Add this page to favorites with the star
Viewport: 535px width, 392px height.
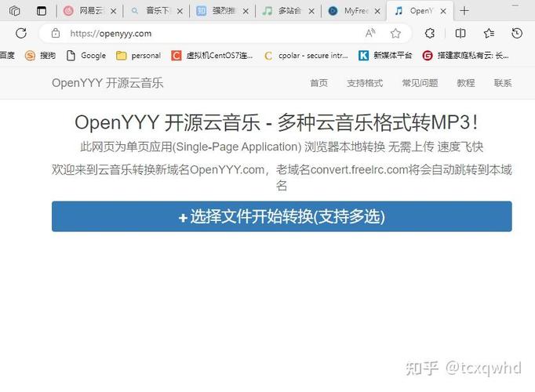point(395,33)
